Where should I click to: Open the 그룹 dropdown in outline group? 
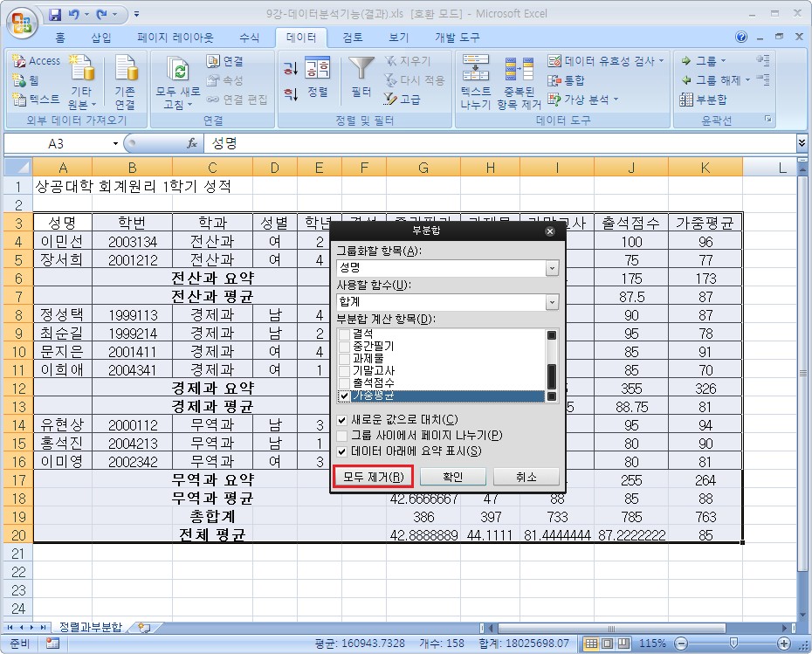coord(723,61)
